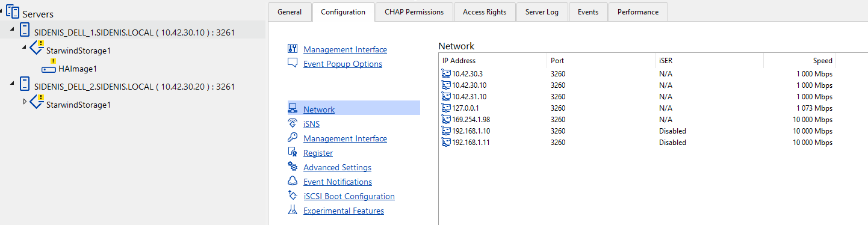Select the HAImage1 device label
Screen dimensions: 868x225
pos(78,69)
